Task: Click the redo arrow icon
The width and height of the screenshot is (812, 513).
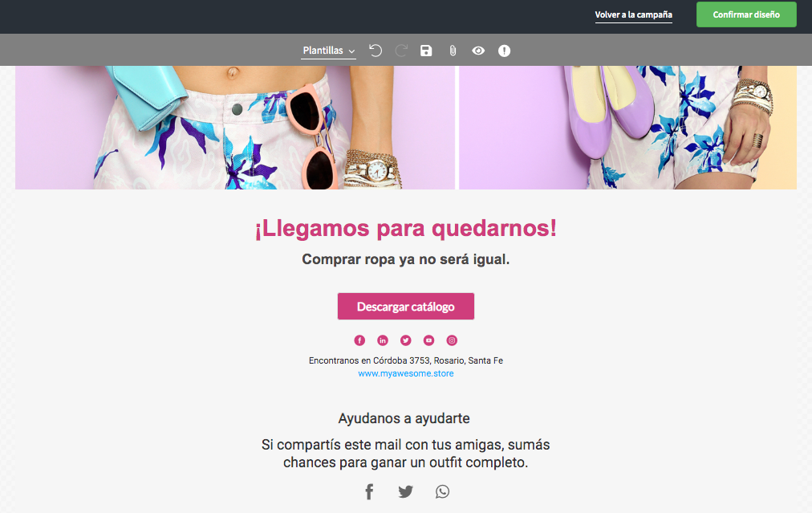Action: pyautogui.click(x=401, y=51)
